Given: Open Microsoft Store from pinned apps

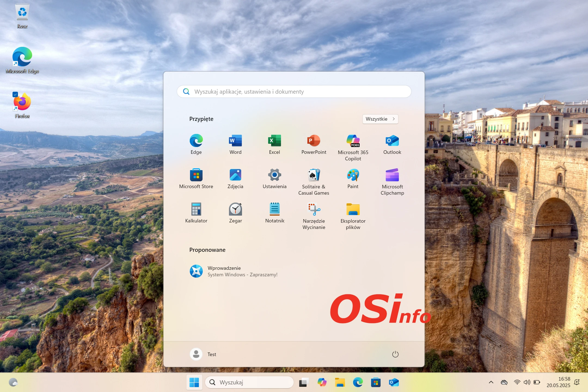Looking at the screenshot, I should [x=196, y=179].
